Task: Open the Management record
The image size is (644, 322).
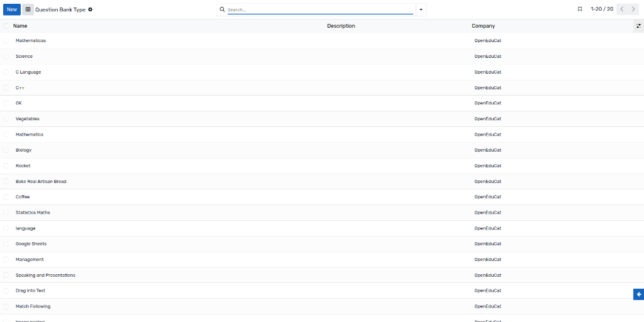Action: (x=30, y=260)
